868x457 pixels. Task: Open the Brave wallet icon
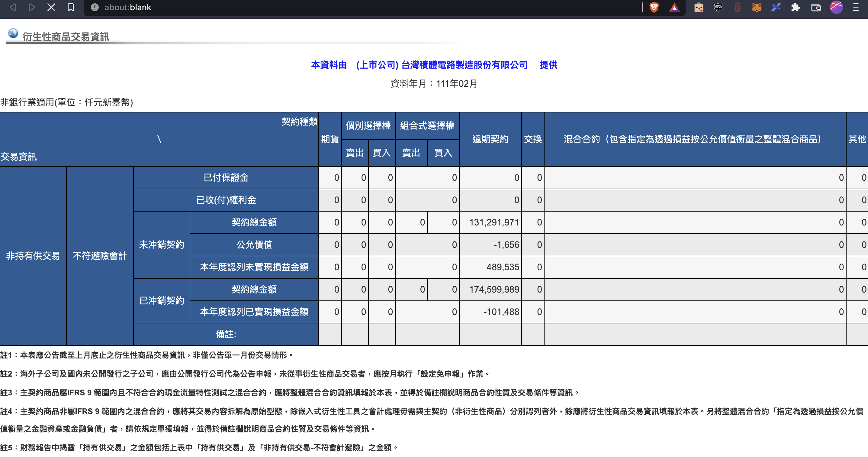pos(816,7)
